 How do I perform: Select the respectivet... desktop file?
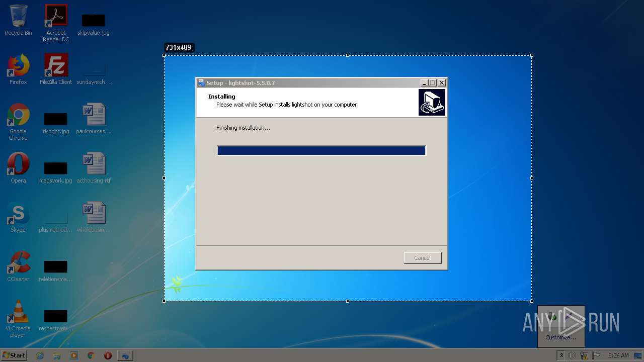(x=56, y=320)
